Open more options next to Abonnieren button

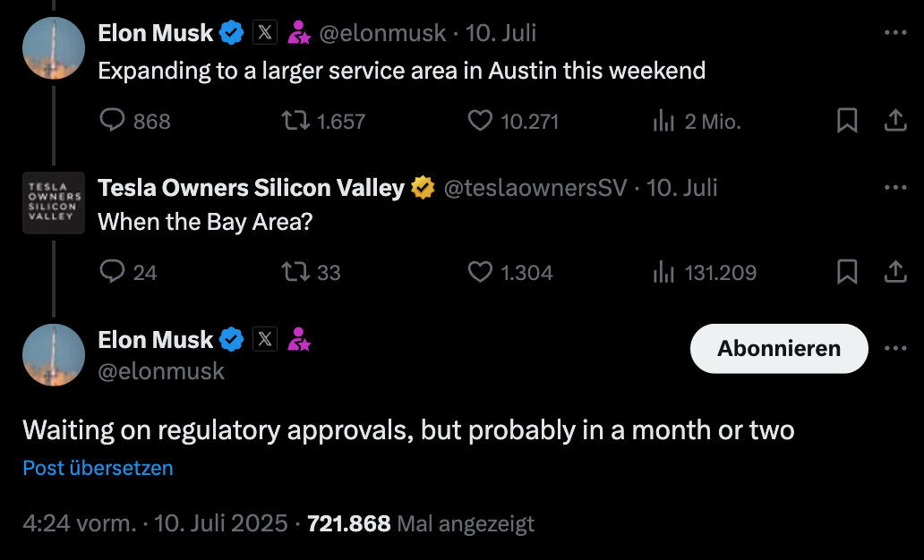[x=895, y=348]
